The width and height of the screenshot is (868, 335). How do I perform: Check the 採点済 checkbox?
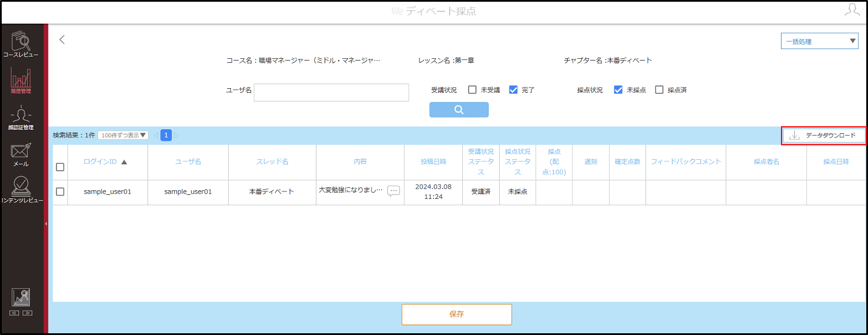660,90
